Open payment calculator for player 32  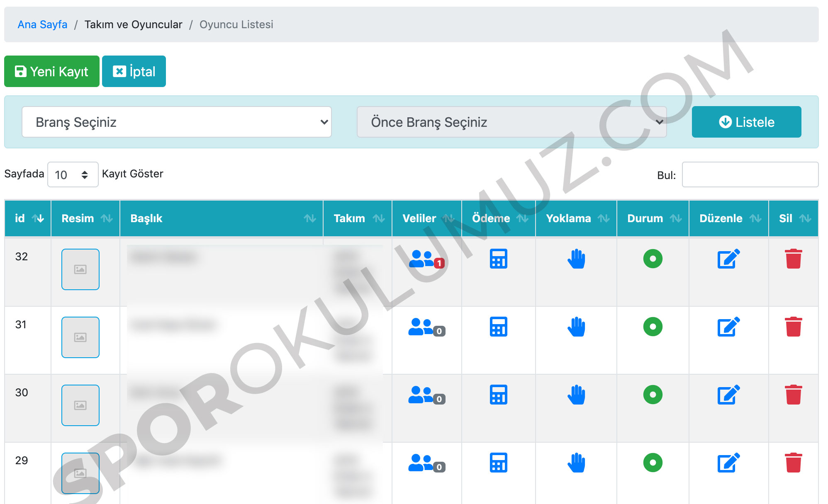point(498,259)
